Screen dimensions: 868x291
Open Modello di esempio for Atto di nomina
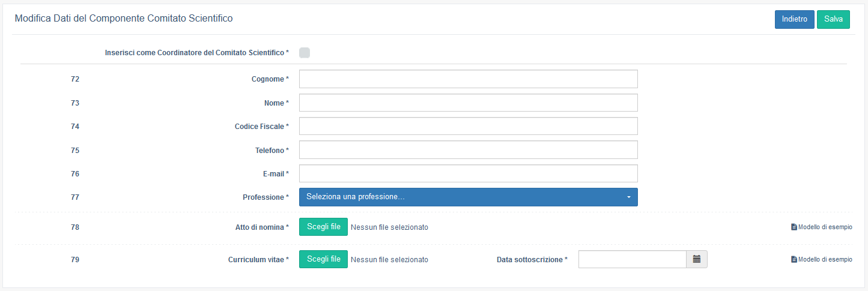point(825,227)
